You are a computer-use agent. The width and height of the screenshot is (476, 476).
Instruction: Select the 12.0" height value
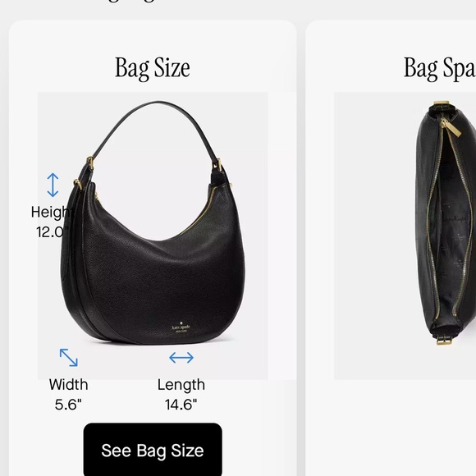52,232
